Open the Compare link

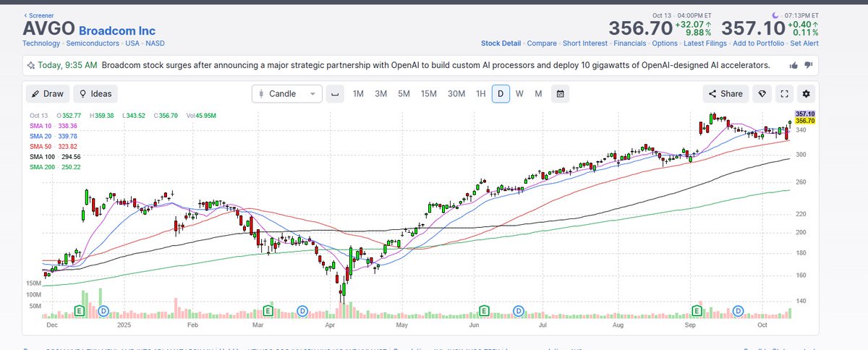[542, 43]
